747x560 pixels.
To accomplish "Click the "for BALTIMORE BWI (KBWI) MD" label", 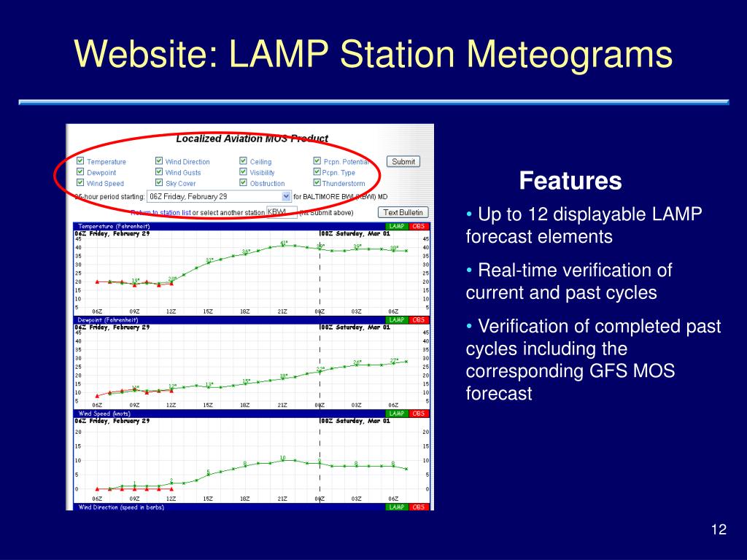I will [x=340, y=197].
